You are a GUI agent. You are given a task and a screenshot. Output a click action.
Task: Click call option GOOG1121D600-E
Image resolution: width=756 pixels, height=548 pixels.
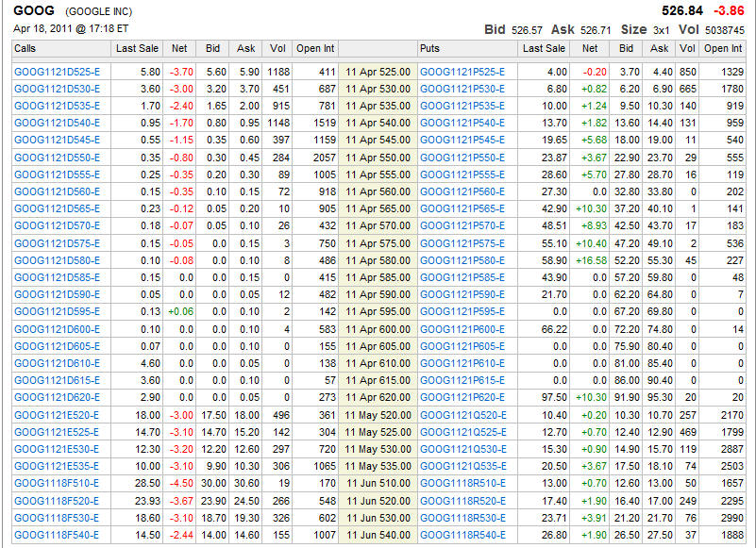tap(57, 329)
